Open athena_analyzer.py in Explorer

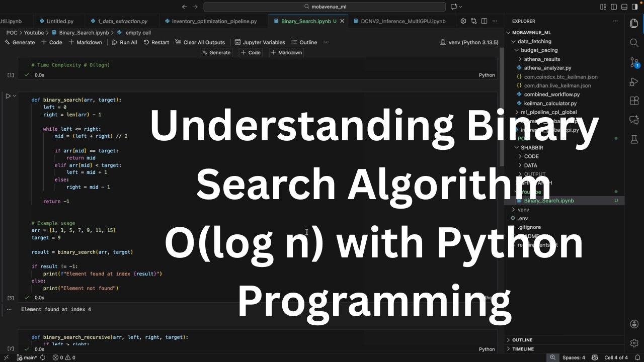(x=547, y=68)
